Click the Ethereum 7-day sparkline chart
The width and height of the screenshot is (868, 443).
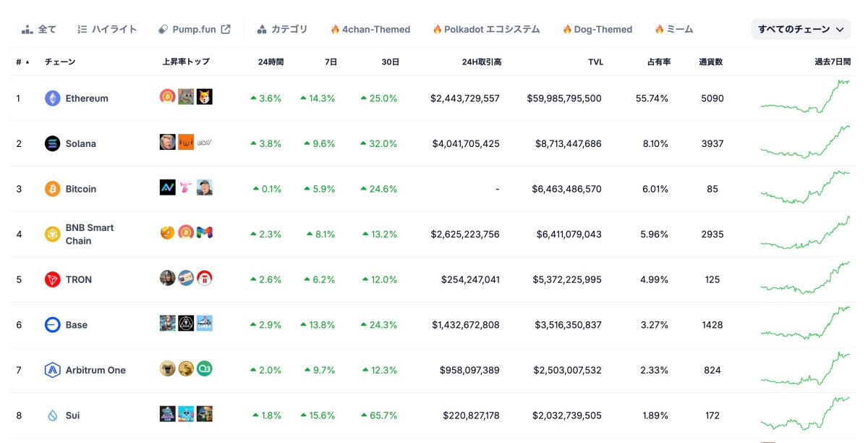tap(805, 97)
